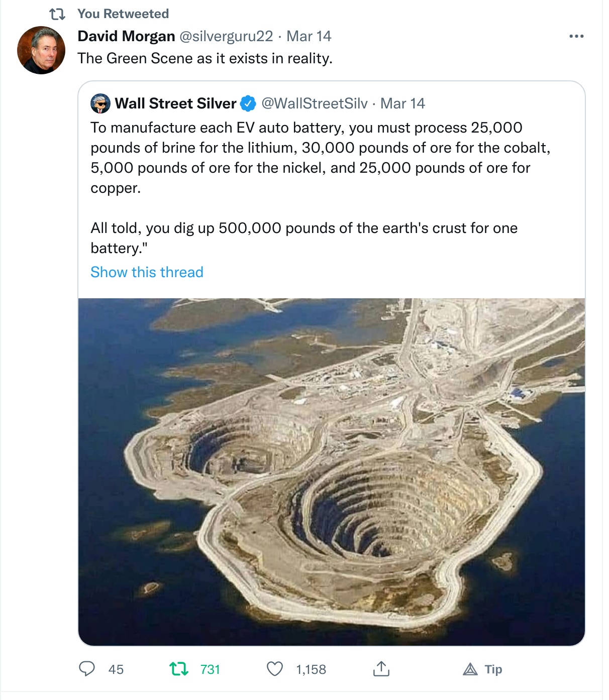
Task: Click Wall Street Silver's small avatar
Action: [100, 103]
